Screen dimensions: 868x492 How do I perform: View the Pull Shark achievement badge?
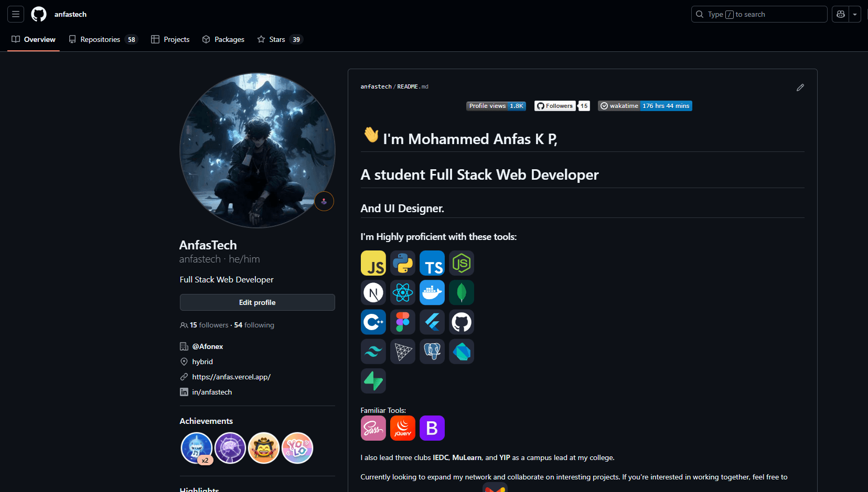(x=197, y=448)
